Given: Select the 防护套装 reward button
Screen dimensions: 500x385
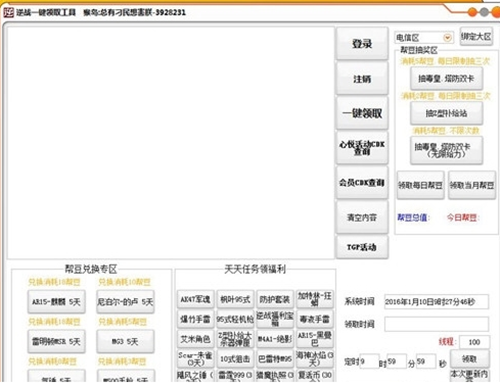Looking at the screenshot, I should coord(275,299).
